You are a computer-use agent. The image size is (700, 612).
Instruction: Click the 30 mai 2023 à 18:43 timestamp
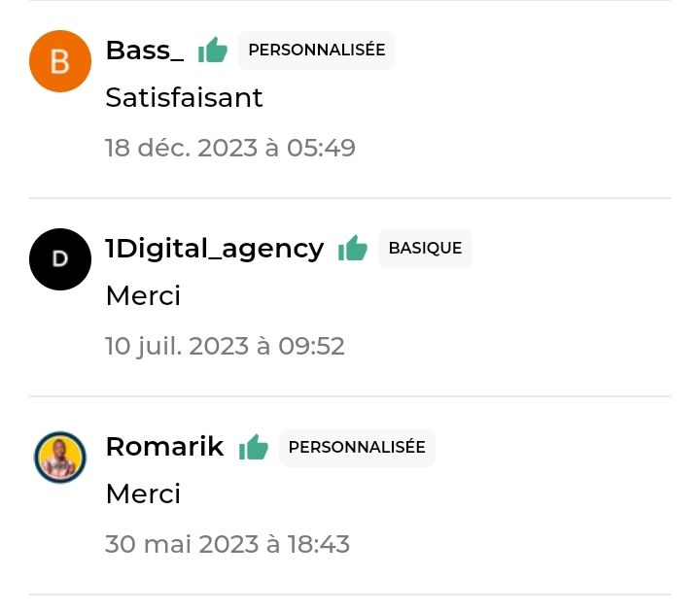click(227, 544)
